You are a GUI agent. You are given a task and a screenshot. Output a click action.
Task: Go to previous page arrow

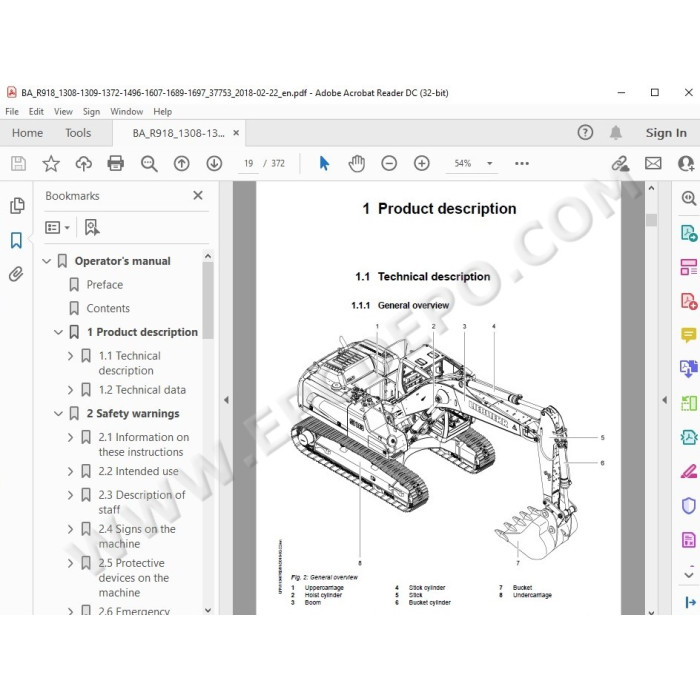pos(181,163)
